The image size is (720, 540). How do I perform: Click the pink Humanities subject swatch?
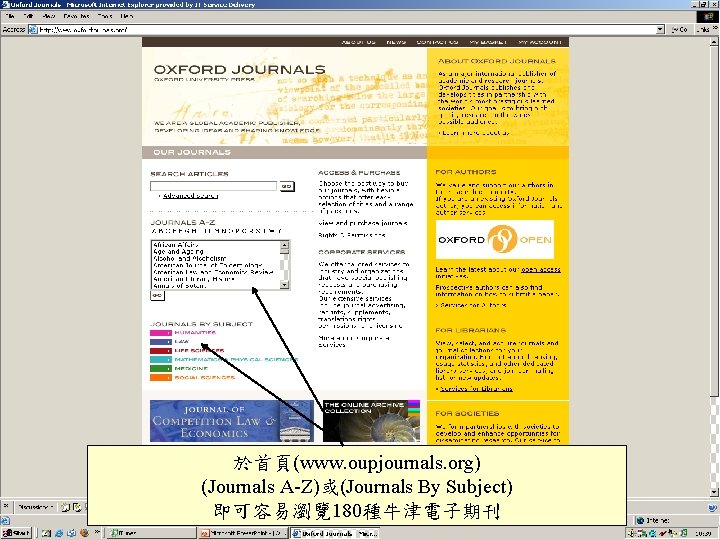tap(161, 333)
